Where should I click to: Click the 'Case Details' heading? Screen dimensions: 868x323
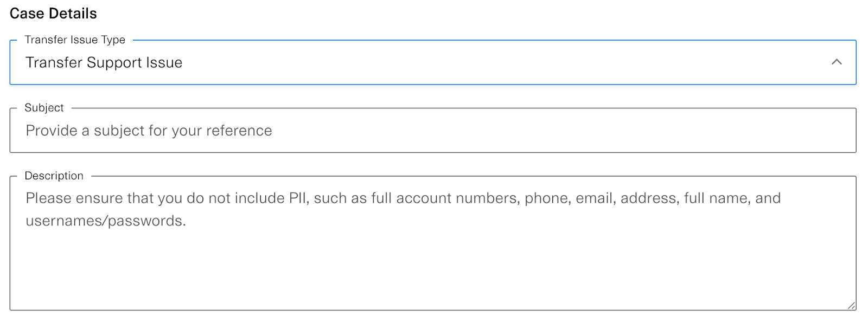tap(53, 14)
